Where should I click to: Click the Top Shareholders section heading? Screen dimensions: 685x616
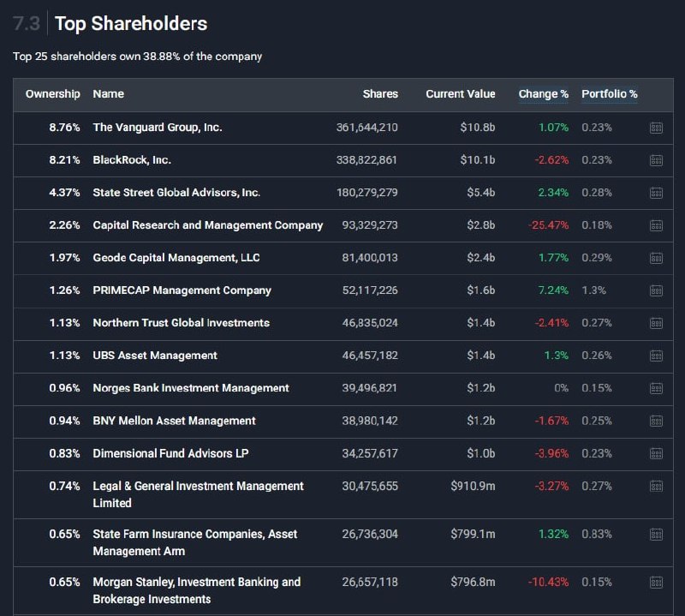tap(131, 24)
